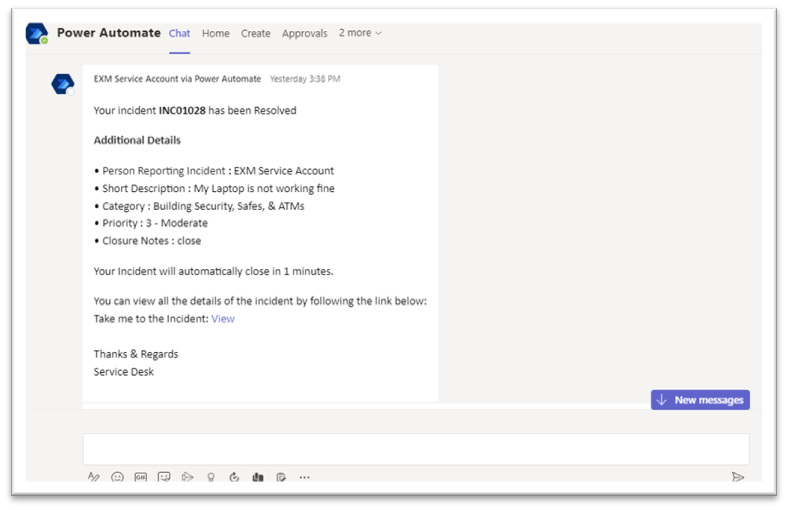This screenshot has width=788, height=510.
Task: Click the 'Closure Notes : close' line
Action: [148, 241]
